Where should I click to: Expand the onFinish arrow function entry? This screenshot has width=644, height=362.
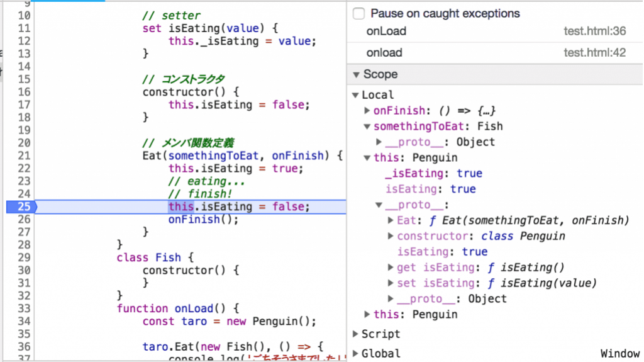click(367, 111)
